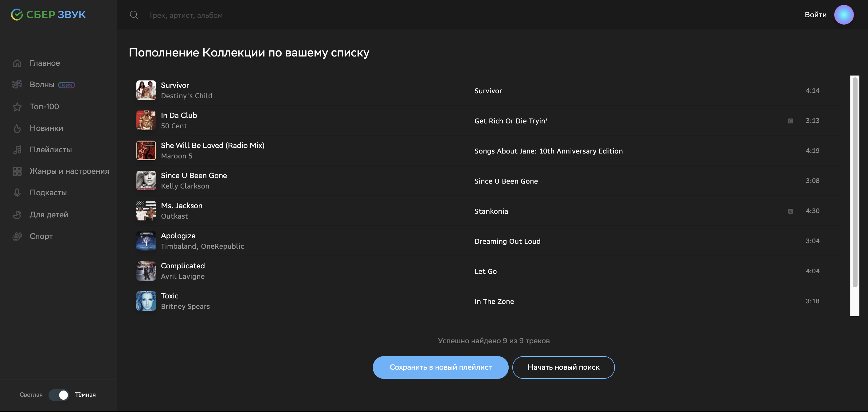Open album Dreaming Out Loud
Image resolution: width=868 pixels, height=412 pixels.
(x=507, y=241)
